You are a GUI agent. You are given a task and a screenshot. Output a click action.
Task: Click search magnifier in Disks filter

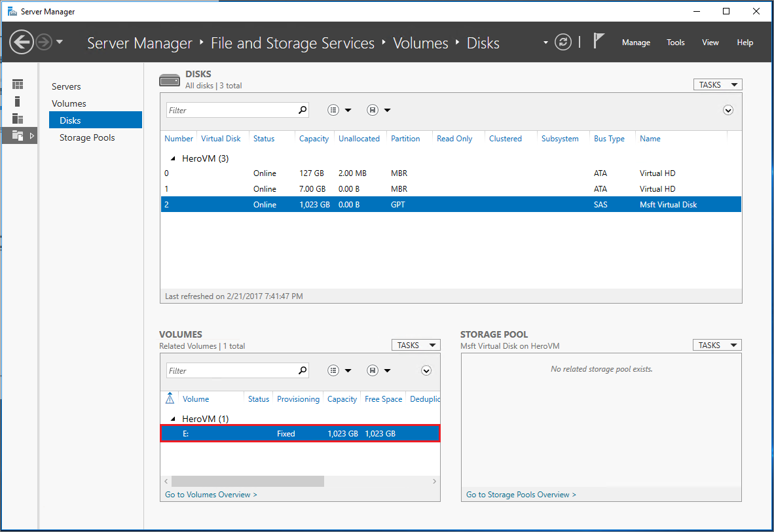(303, 110)
